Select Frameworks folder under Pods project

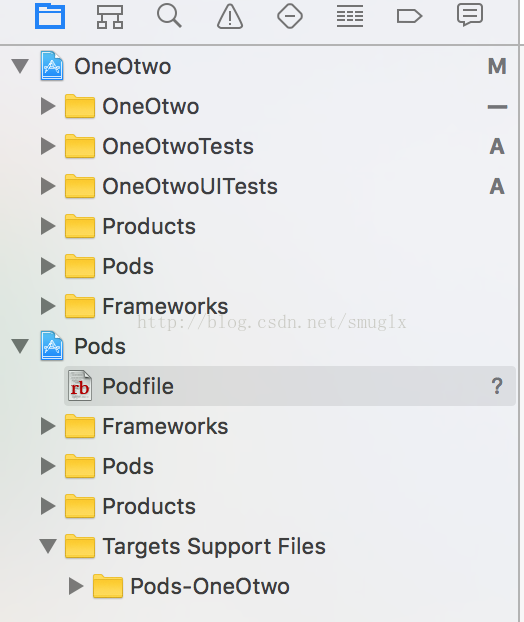(165, 426)
